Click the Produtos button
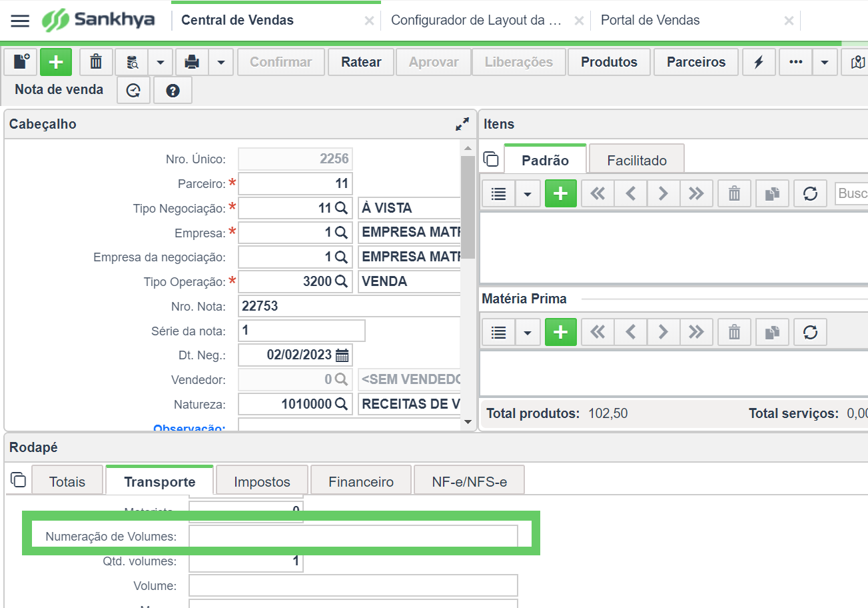 610,62
